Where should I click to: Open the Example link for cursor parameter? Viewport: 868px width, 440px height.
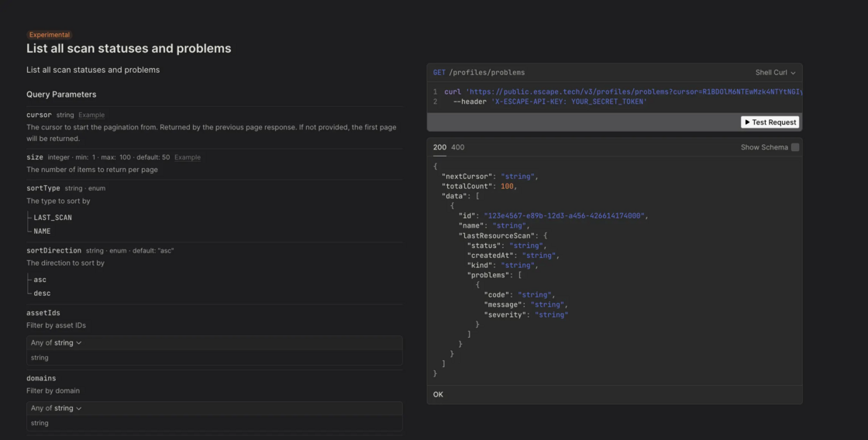91,115
